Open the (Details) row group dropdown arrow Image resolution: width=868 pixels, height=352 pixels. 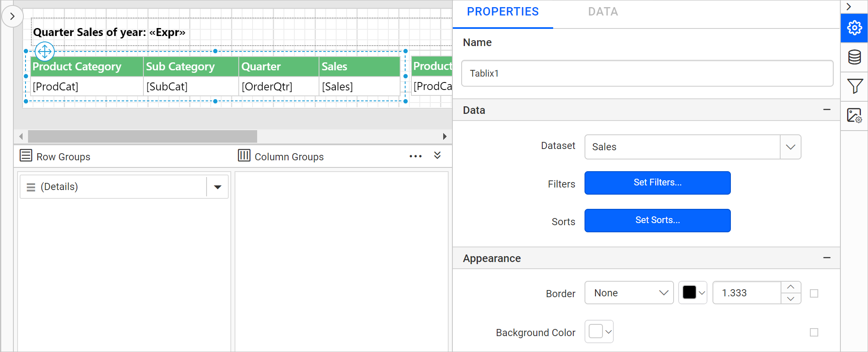pos(217,187)
